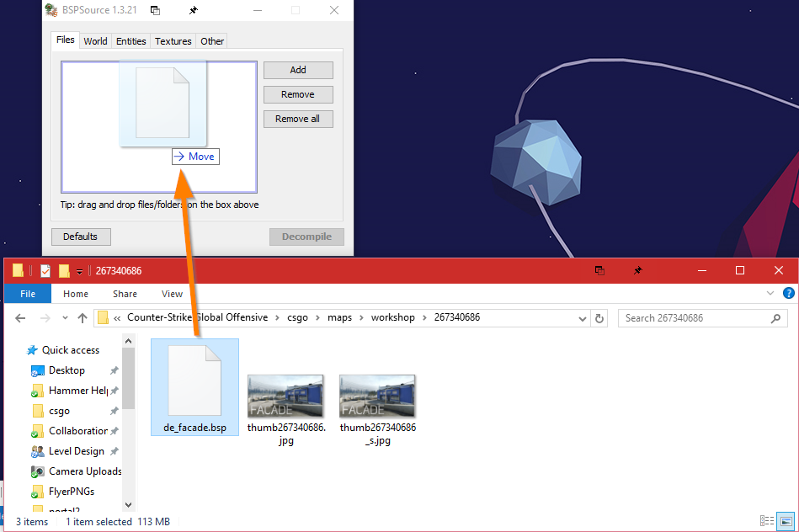Open the Quick Access Toolbar customize dropdown
799x532 pixels.
79,272
